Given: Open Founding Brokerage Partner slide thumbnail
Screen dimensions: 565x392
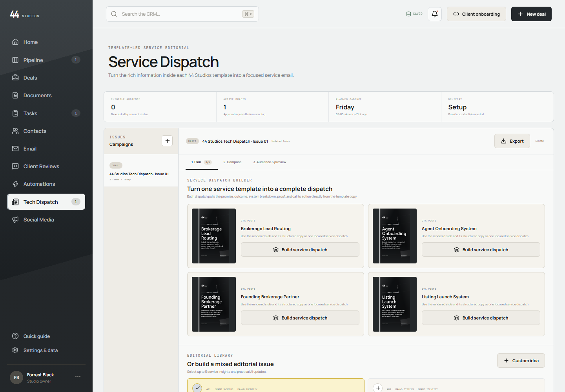Looking at the screenshot, I should (214, 304).
